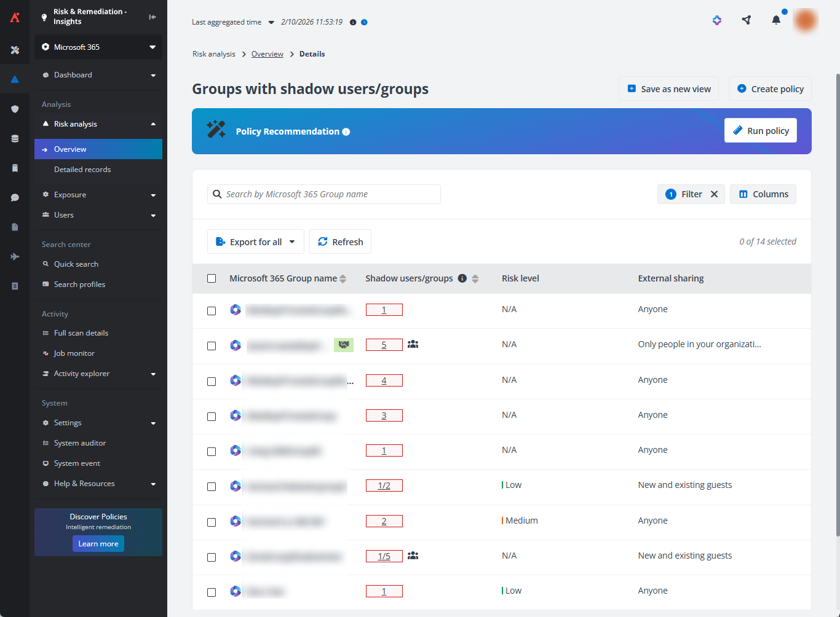Toggle the select-all header checkbox
This screenshot has height=617, width=840.
[212, 278]
